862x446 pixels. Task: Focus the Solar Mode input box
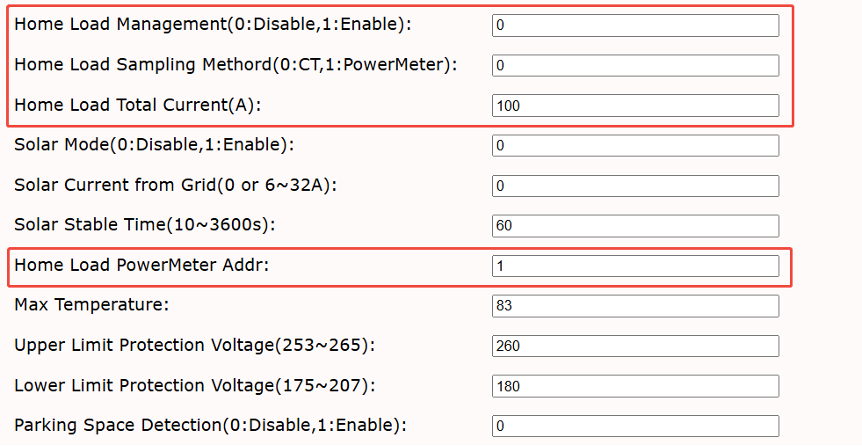tap(636, 146)
